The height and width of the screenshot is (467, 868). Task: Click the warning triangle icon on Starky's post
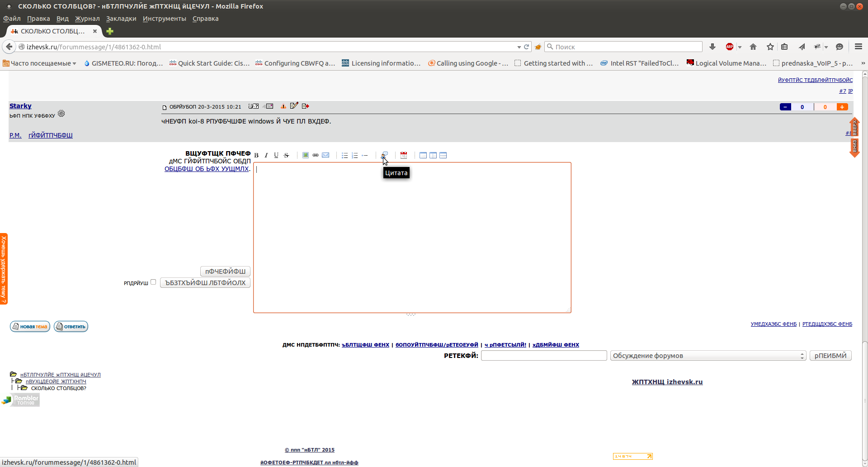[x=283, y=106]
